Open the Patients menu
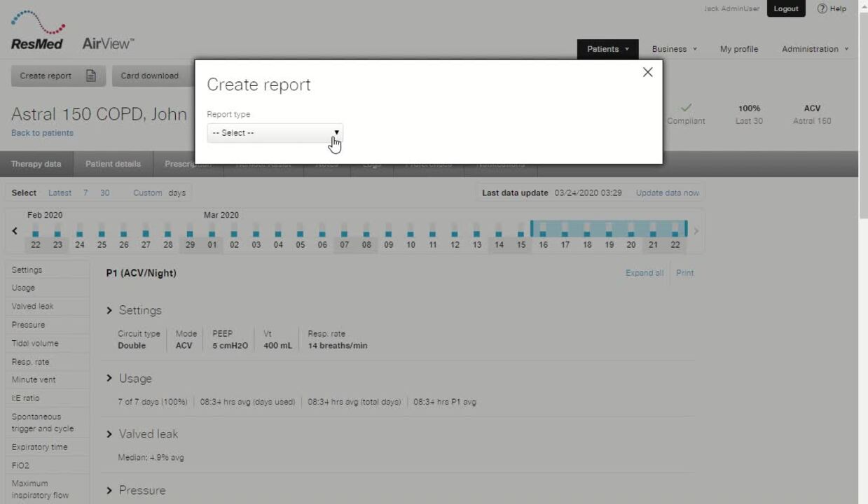Screen dimensions: 868x504 coord(607,49)
